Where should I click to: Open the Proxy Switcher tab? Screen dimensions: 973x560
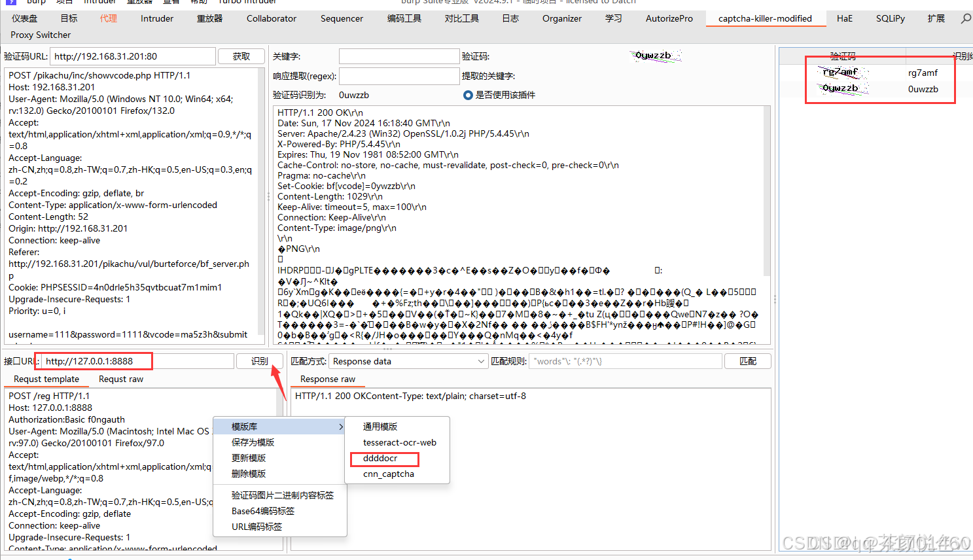[x=41, y=35]
